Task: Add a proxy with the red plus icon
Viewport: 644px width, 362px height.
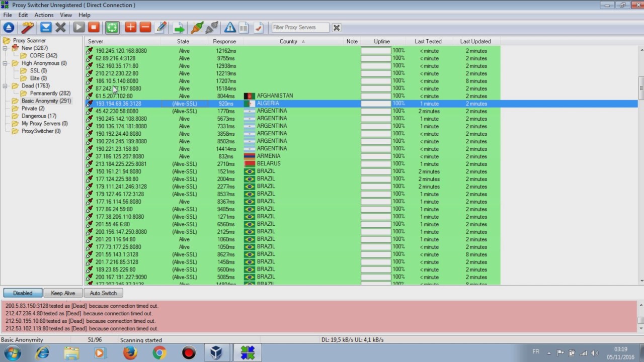Action: point(130,28)
